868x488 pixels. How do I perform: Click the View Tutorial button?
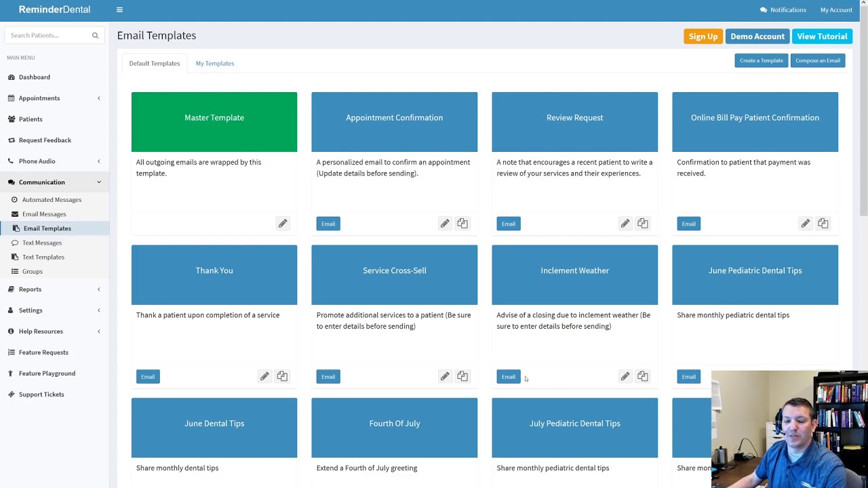point(822,37)
